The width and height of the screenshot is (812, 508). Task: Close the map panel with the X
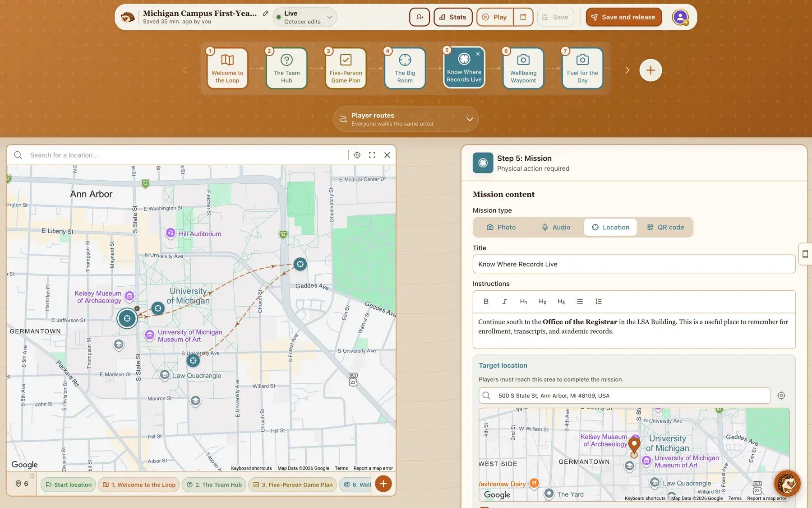pos(387,155)
